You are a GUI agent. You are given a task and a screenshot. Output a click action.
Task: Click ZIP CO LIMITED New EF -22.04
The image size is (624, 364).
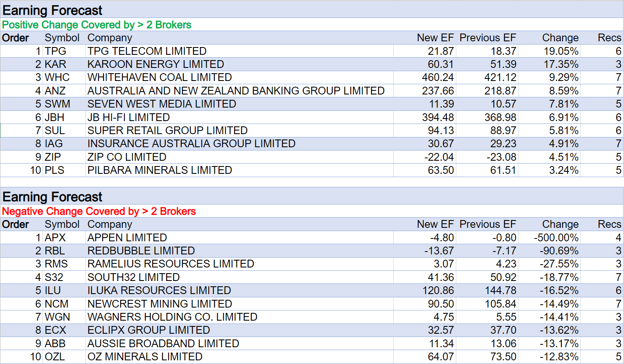439,157
